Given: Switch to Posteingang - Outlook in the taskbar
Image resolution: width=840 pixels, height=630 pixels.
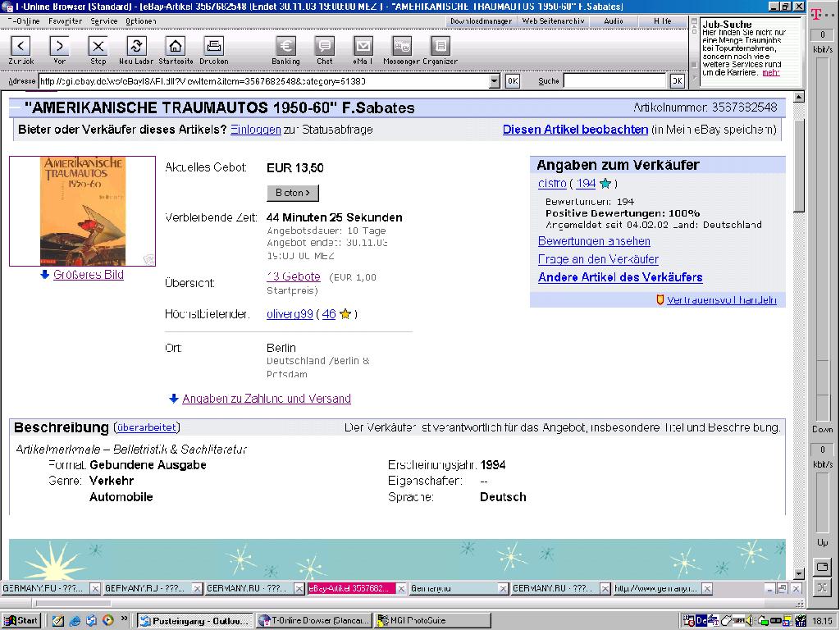Looking at the screenshot, I should click(x=195, y=620).
